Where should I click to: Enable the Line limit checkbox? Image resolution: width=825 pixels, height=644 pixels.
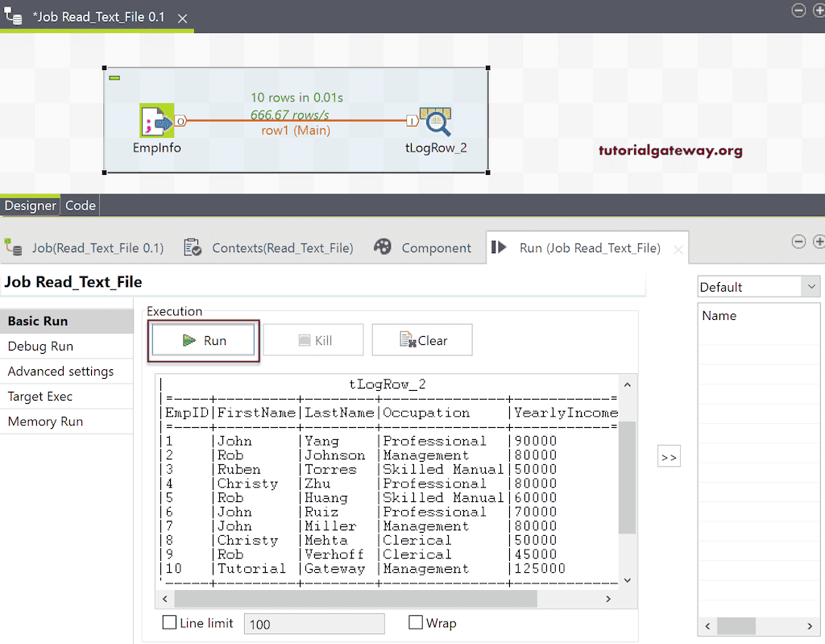tap(169, 622)
